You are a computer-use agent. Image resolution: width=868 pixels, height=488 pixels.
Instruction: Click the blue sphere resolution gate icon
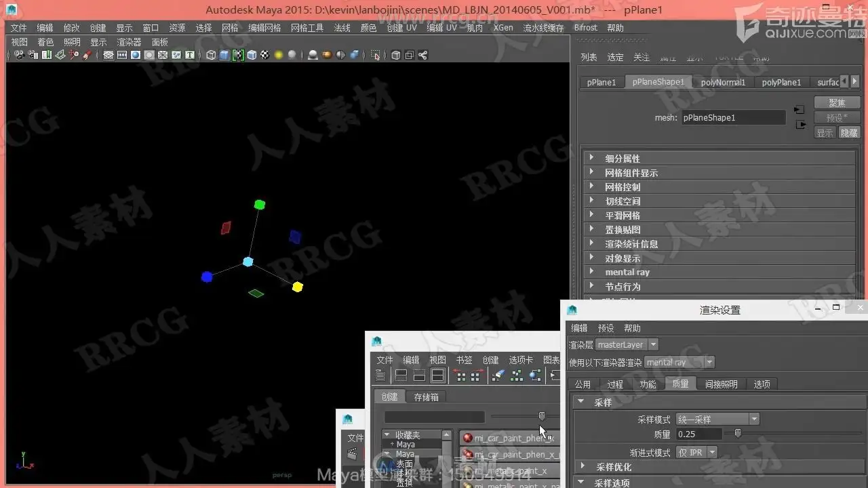(136, 55)
